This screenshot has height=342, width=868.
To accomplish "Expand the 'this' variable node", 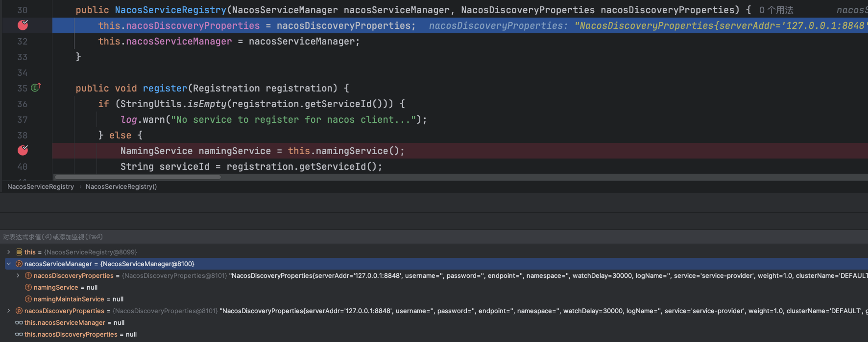I will point(8,252).
